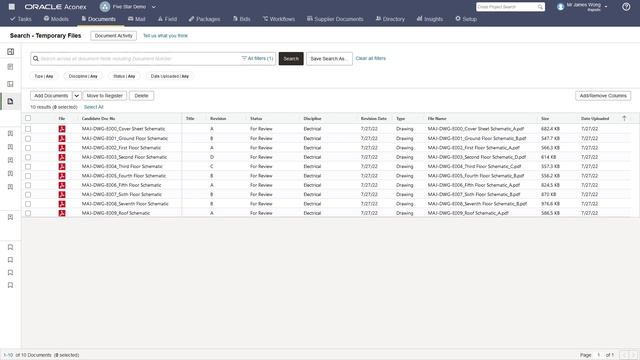Go to the previous results page arrow

(x=624, y=355)
